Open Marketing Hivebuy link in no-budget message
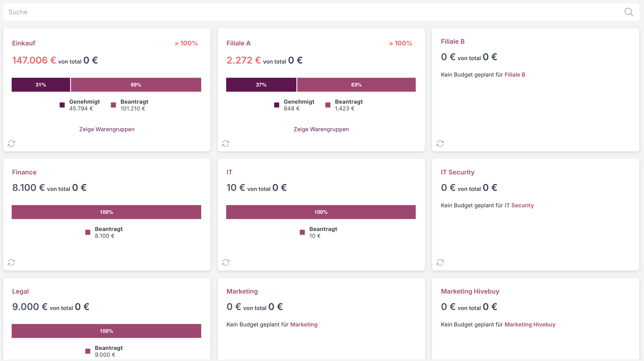The image size is (644, 361). tap(530, 324)
